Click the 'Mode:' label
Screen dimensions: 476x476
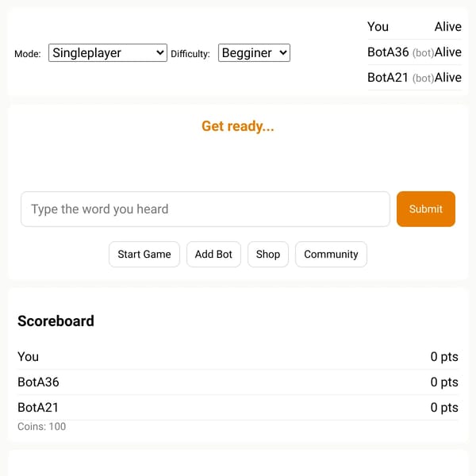pyautogui.click(x=28, y=54)
